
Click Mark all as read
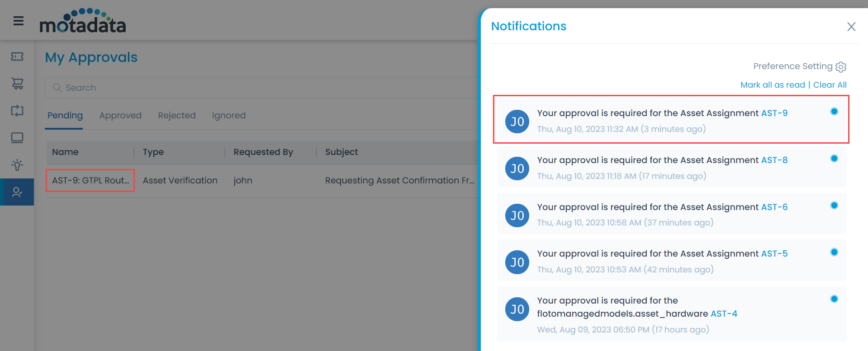pyautogui.click(x=773, y=84)
